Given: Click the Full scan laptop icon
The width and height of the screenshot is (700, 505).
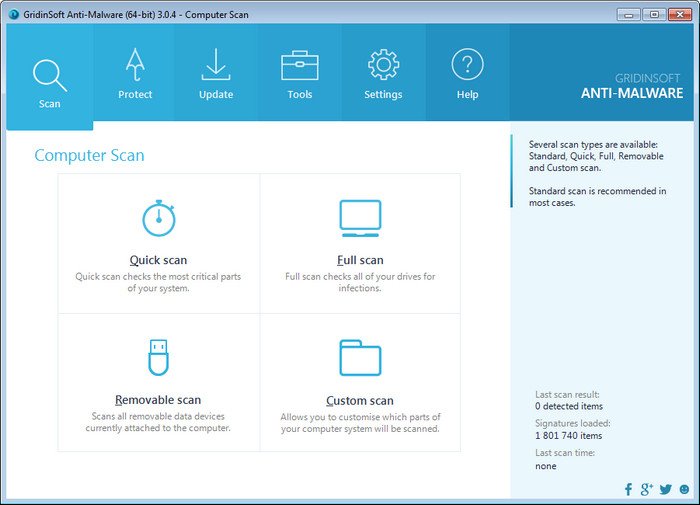Looking at the screenshot, I should pos(360,218).
